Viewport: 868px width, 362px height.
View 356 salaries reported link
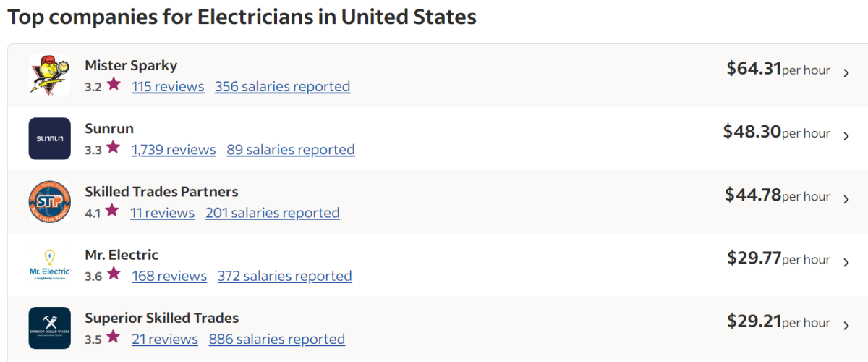[283, 86]
